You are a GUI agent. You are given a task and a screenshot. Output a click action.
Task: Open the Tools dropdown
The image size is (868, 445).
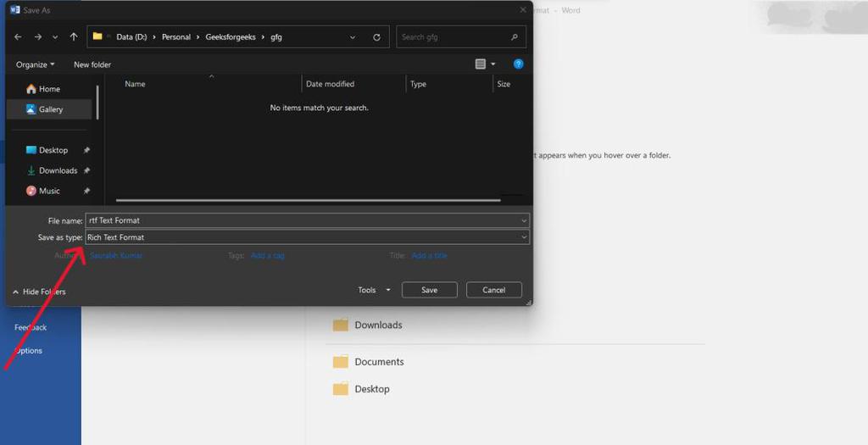[374, 290]
